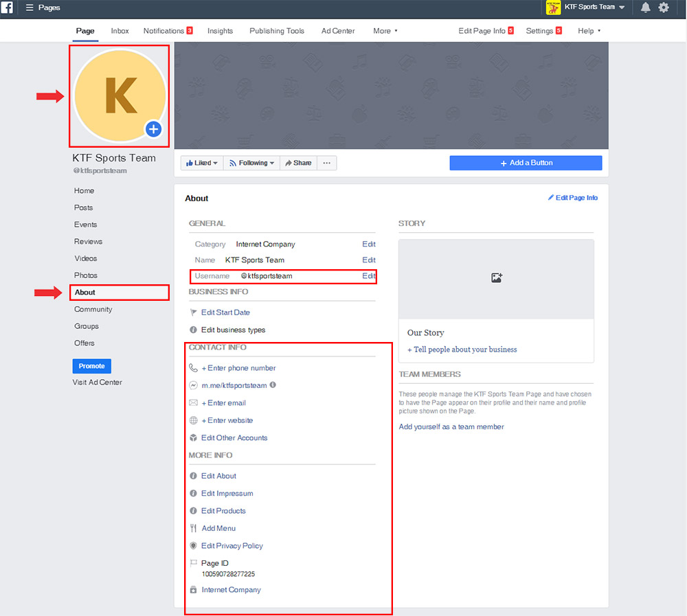
Task: Open Settings in the page bar
Action: (543, 31)
